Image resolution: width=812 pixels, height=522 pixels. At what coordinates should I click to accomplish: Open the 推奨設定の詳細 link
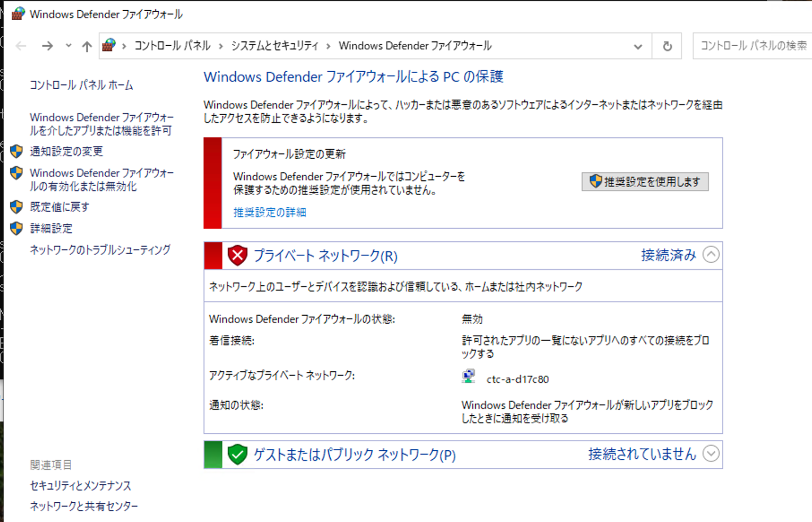coord(269,212)
